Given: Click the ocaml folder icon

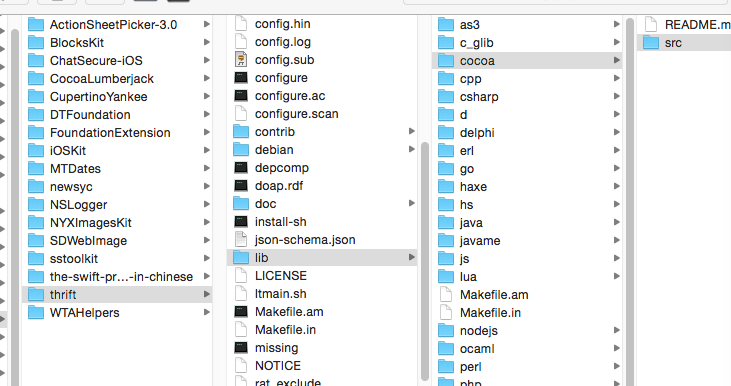Looking at the screenshot, I should click(446, 349).
